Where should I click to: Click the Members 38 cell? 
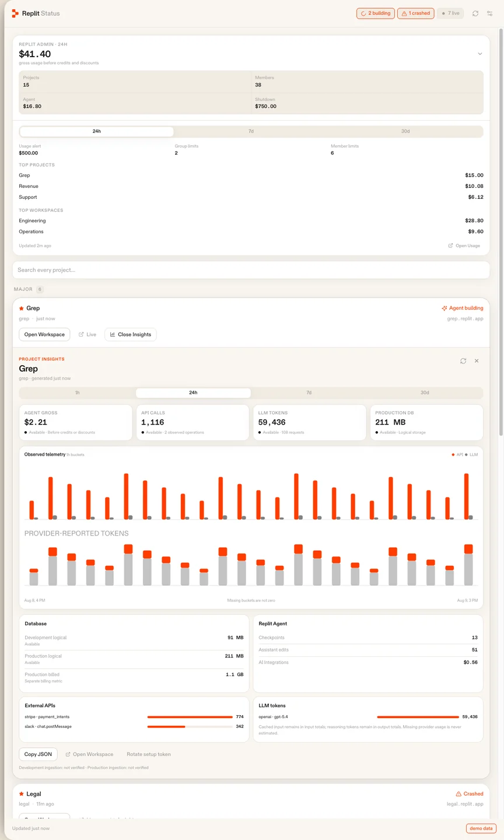[x=367, y=82]
